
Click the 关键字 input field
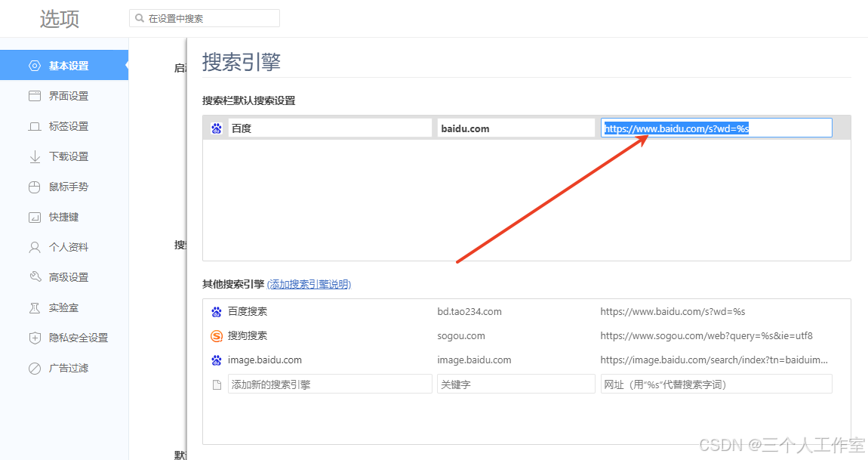click(x=516, y=384)
